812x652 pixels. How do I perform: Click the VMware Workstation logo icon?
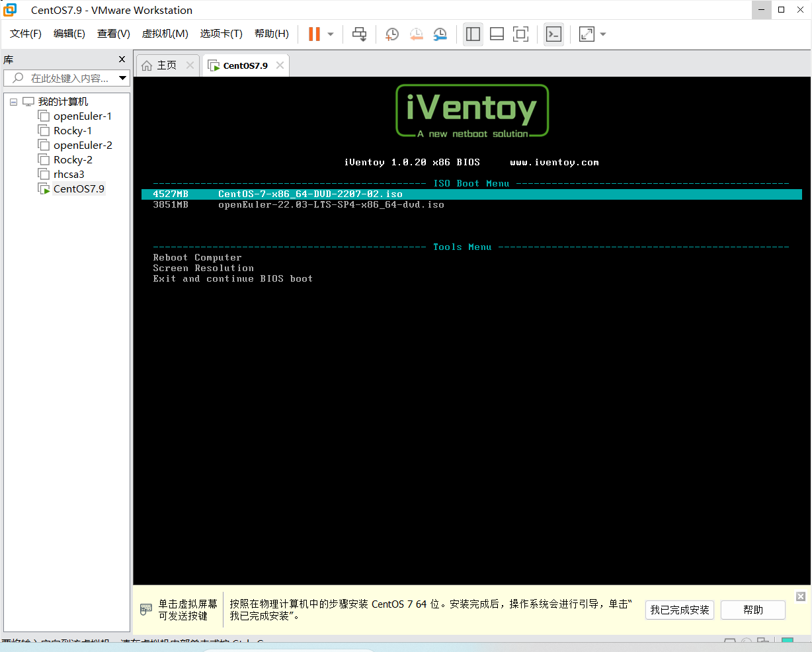pyautogui.click(x=10, y=10)
